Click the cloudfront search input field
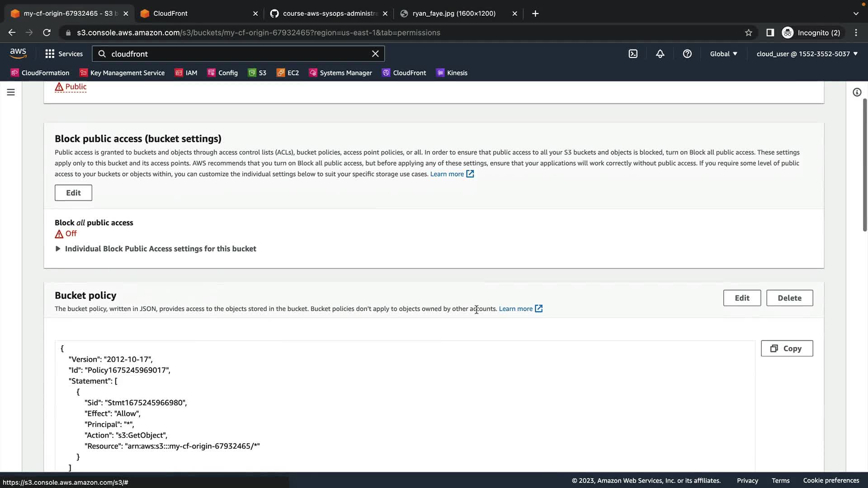The width and height of the screenshot is (868, 488). (x=235, y=54)
